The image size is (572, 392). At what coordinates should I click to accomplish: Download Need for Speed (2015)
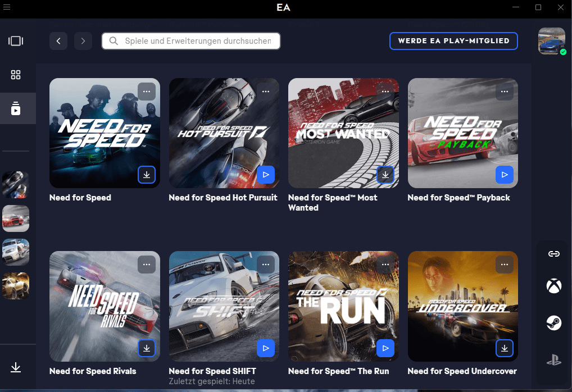[x=147, y=175]
